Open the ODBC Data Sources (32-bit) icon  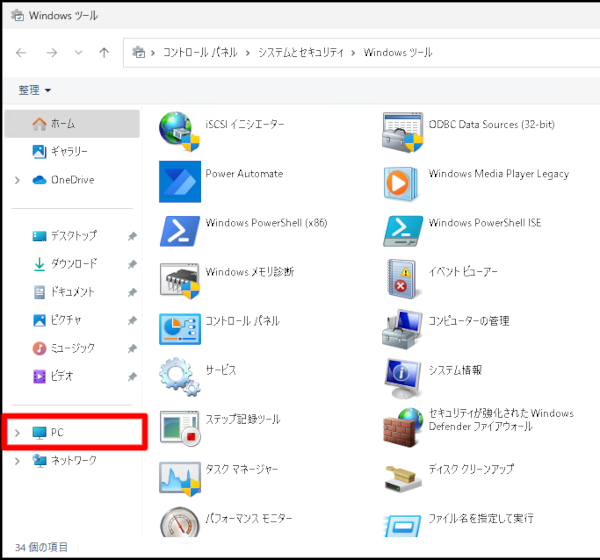(403, 132)
